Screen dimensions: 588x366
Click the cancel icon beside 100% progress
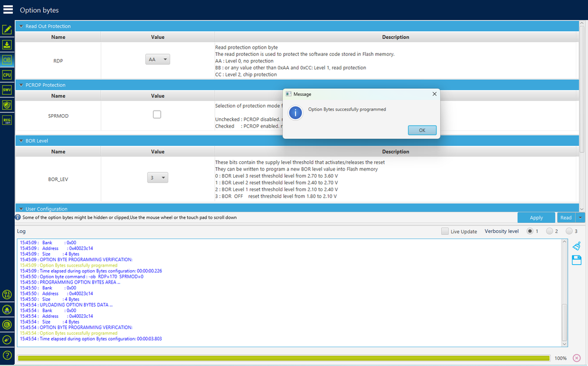click(x=577, y=358)
